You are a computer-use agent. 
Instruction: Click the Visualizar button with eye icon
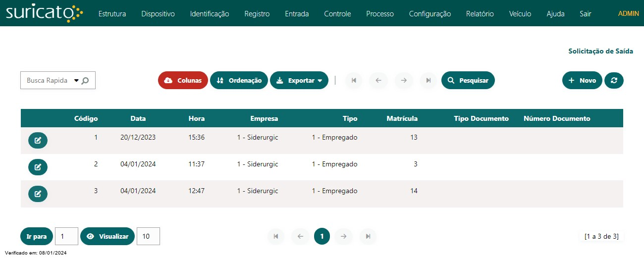(107, 237)
